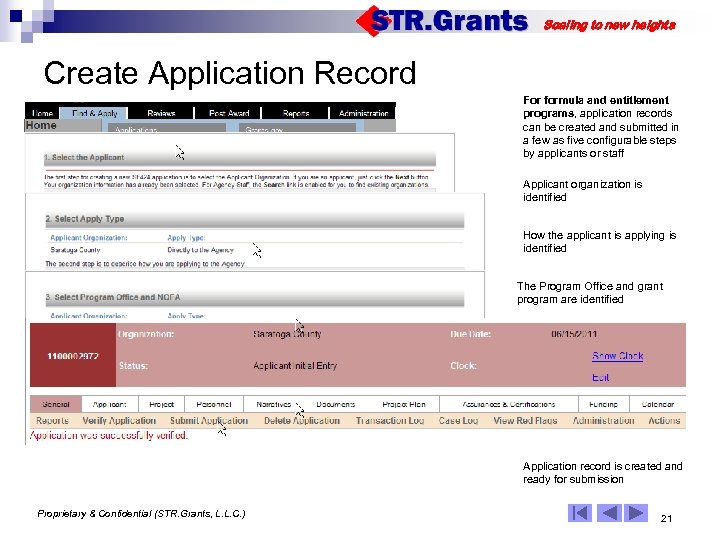Click the application number 1100002972
720x540 pixels.
pos(73,356)
